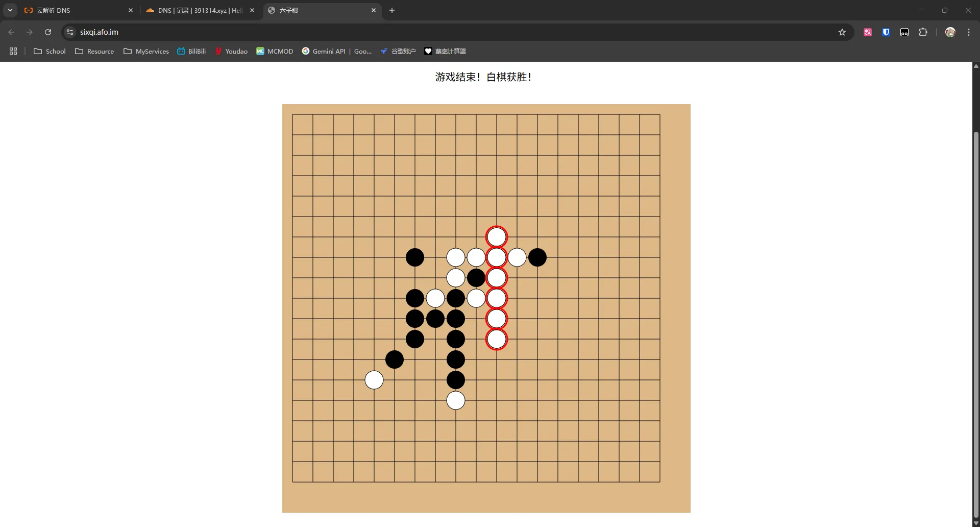
Task: Open the Youdao bookmark
Action: (231, 51)
